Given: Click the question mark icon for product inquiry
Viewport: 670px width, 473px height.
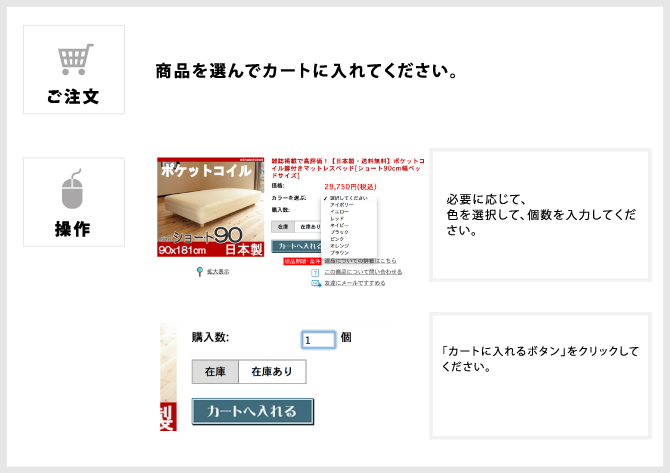Looking at the screenshot, I should (315, 273).
